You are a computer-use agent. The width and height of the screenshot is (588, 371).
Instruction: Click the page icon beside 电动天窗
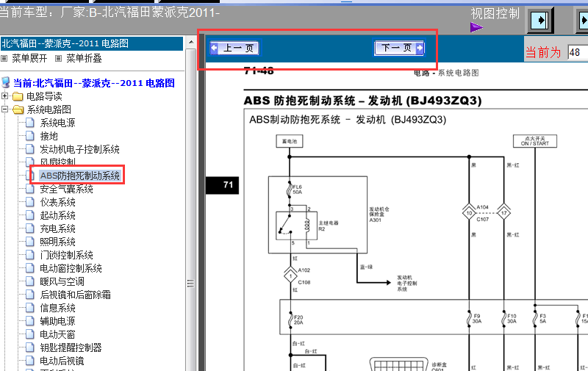pos(29,334)
